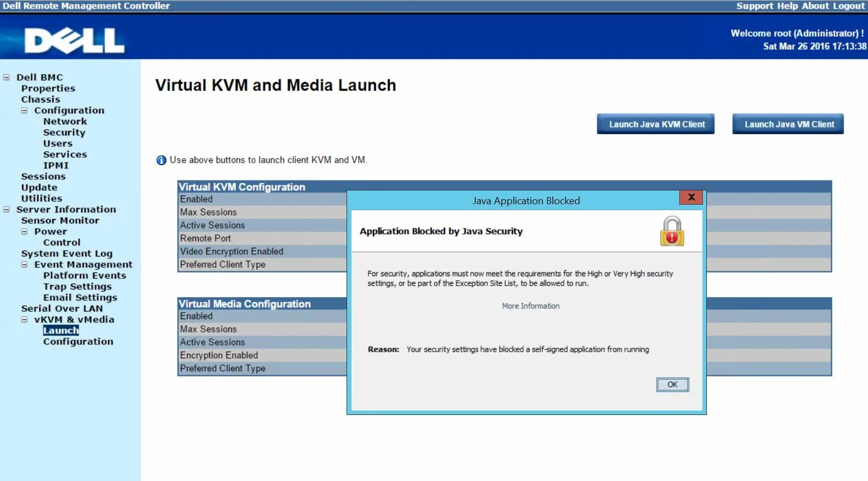Open Services configuration
Screen dimensions: 868x481
click(65, 155)
